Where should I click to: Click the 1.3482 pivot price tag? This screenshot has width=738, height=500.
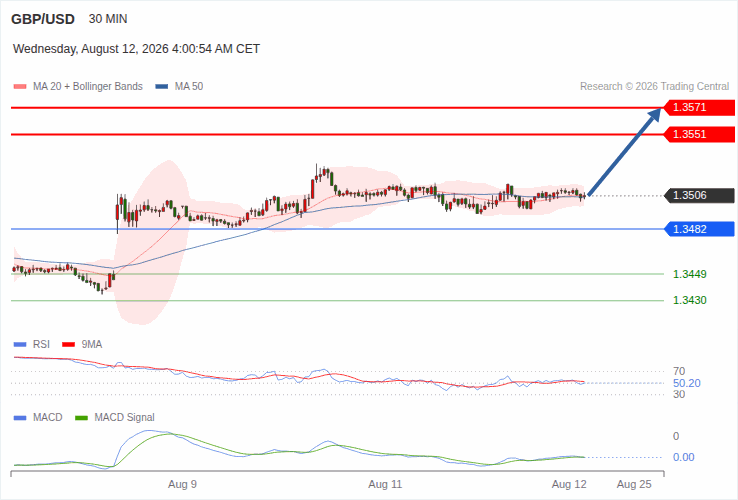coord(699,229)
